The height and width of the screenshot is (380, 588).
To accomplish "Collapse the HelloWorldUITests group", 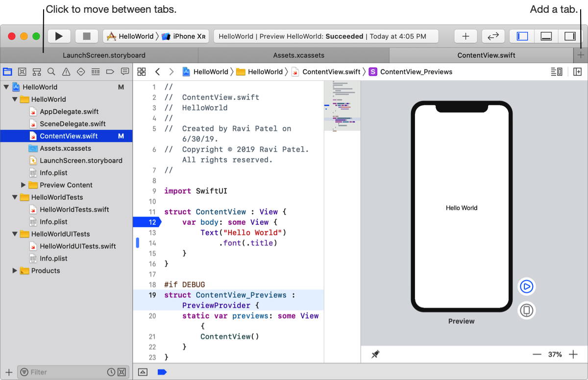I will pos(15,234).
